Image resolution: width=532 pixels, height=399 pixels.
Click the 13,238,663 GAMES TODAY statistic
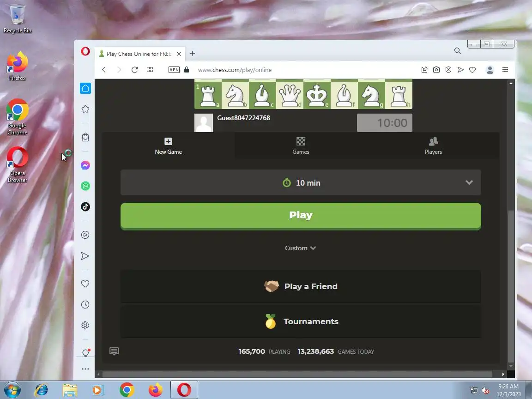pyautogui.click(x=336, y=351)
